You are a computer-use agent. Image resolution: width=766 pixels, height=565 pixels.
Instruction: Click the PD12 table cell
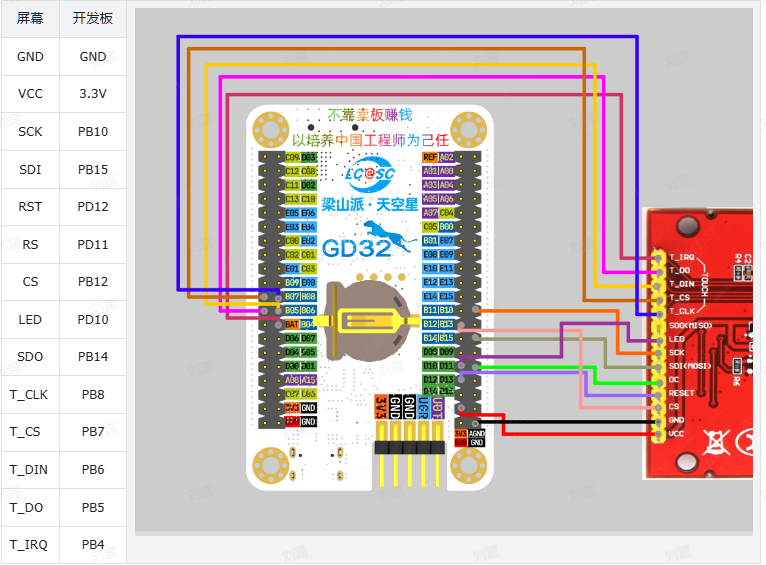(93, 207)
